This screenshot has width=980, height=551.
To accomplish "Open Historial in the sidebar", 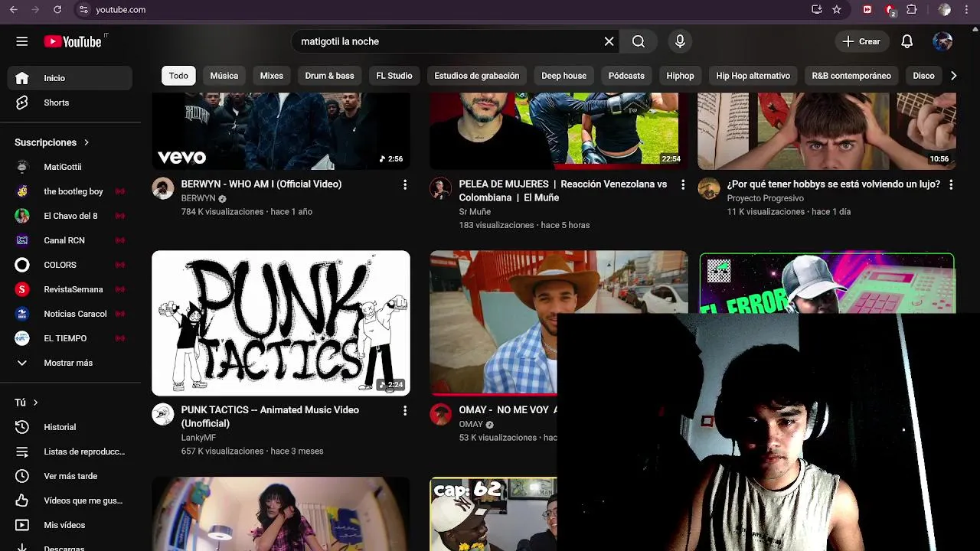I will 70,427.
